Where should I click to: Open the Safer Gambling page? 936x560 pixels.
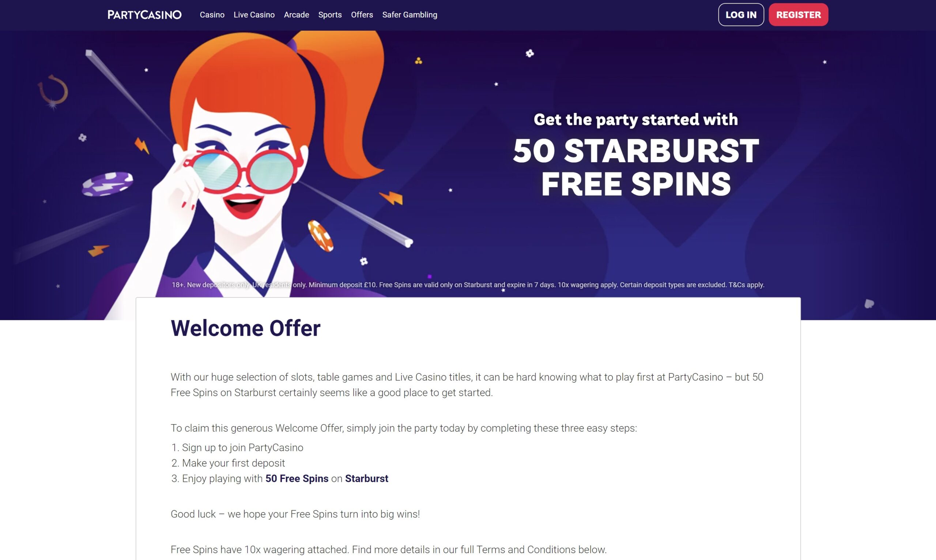pyautogui.click(x=409, y=15)
